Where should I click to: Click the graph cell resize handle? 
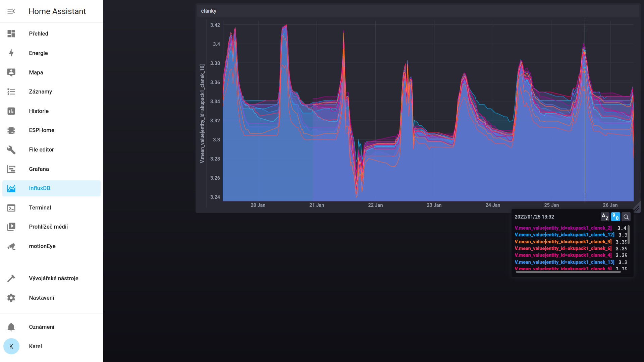(637, 208)
